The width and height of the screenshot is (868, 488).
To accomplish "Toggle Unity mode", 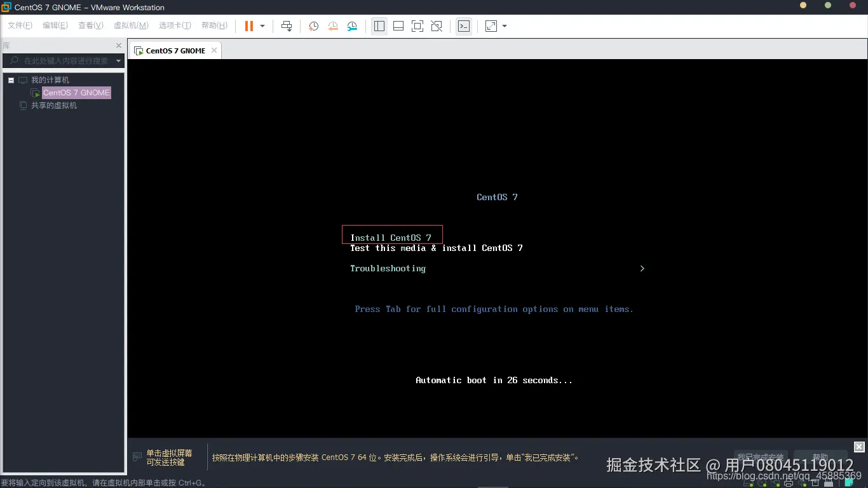I will pyautogui.click(x=436, y=26).
